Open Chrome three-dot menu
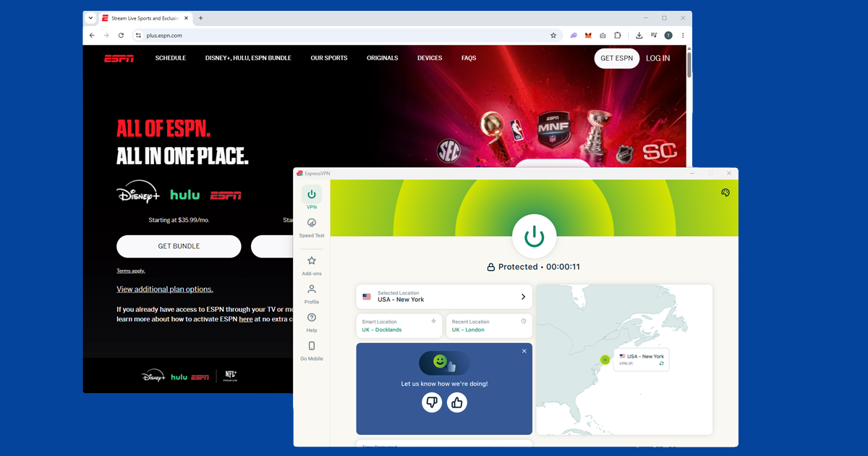 coord(683,35)
